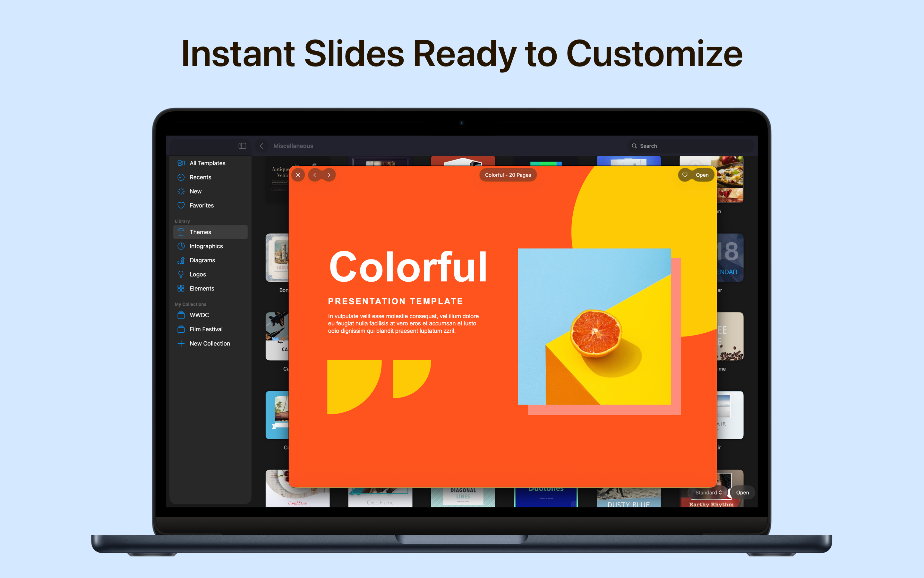This screenshot has height=578, width=924.
Task: Click the Recents clock icon
Action: (181, 177)
